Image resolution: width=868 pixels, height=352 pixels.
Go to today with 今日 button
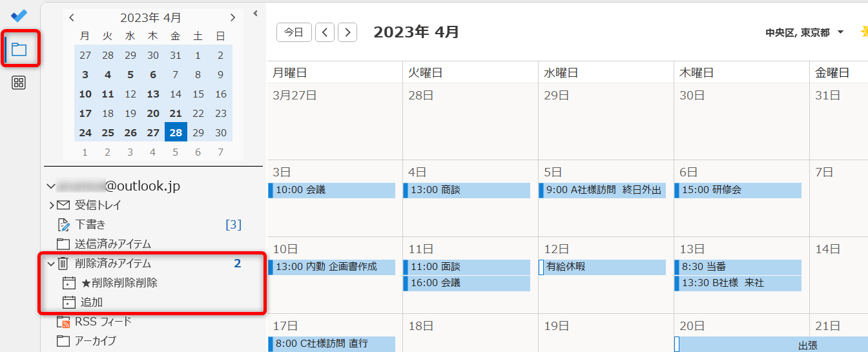(294, 32)
